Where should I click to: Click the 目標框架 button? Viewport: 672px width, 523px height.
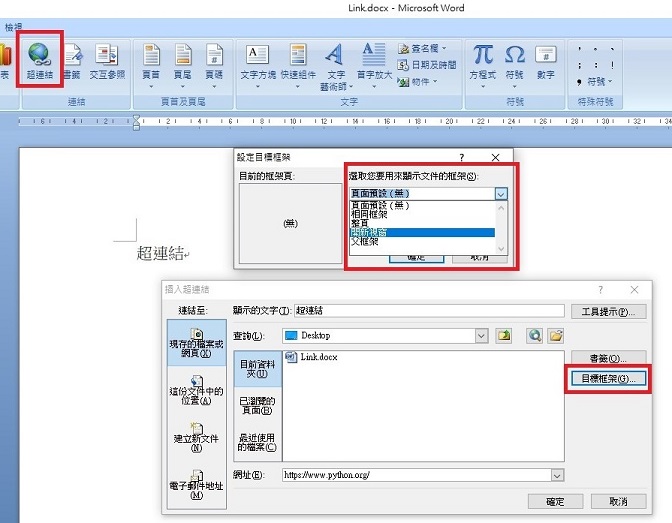(x=608, y=380)
